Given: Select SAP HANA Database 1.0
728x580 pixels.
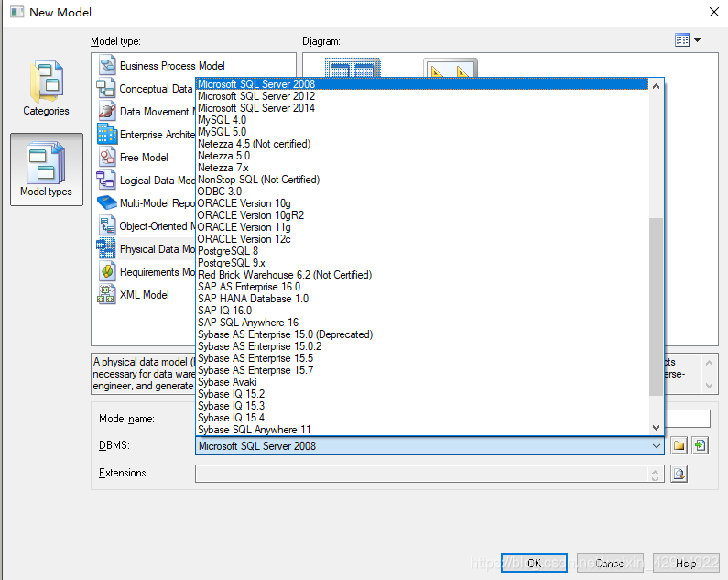Looking at the screenshot, I should (x=422, y=299).
